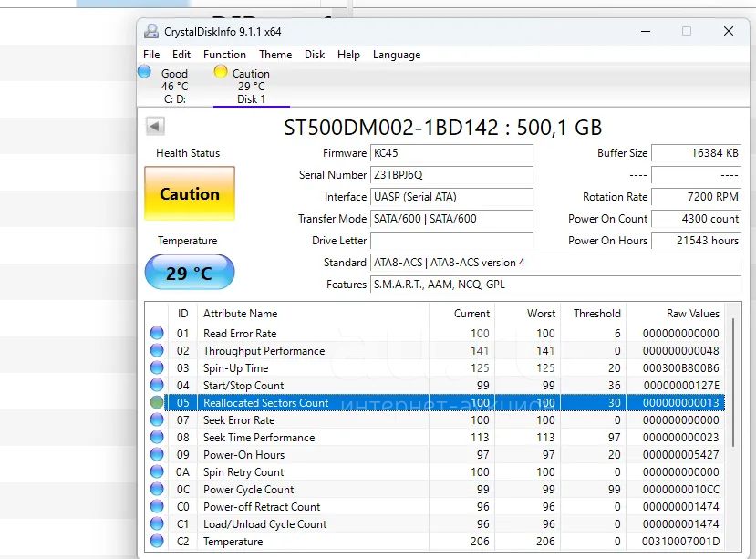This screenshot has width=756, height=559.
Task: Click the Rotation Rate field 7200 RPM
Action: click(697, 197)
